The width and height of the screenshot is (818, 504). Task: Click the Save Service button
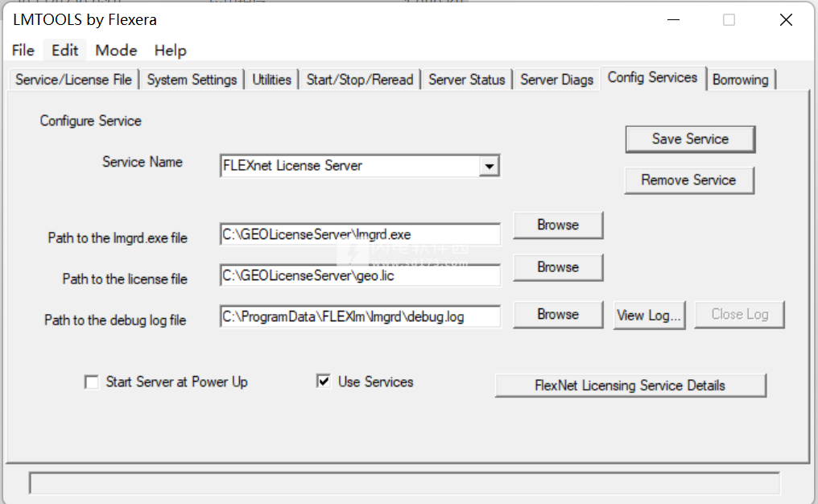tap(690, 139)
